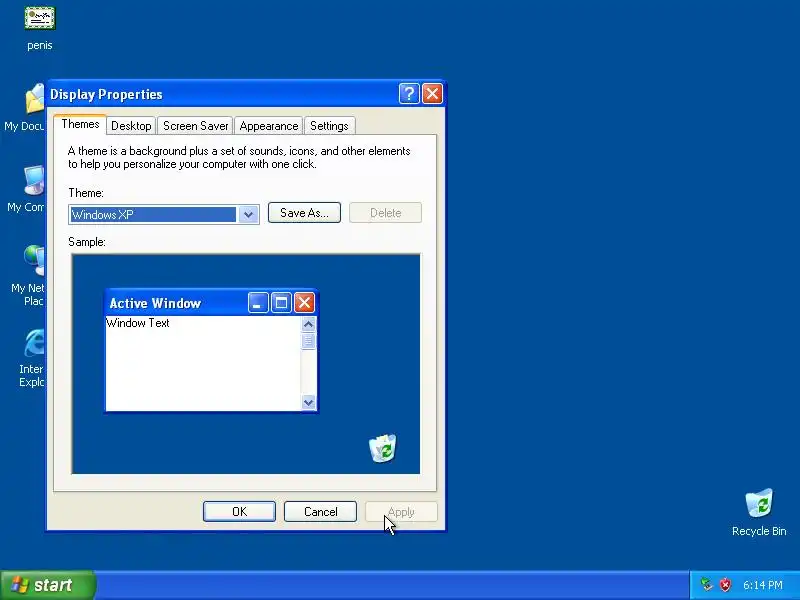This screenshot has width=800, height=600.
Task: Click the greyed-out Apply button
Action: tap(402, 512)
